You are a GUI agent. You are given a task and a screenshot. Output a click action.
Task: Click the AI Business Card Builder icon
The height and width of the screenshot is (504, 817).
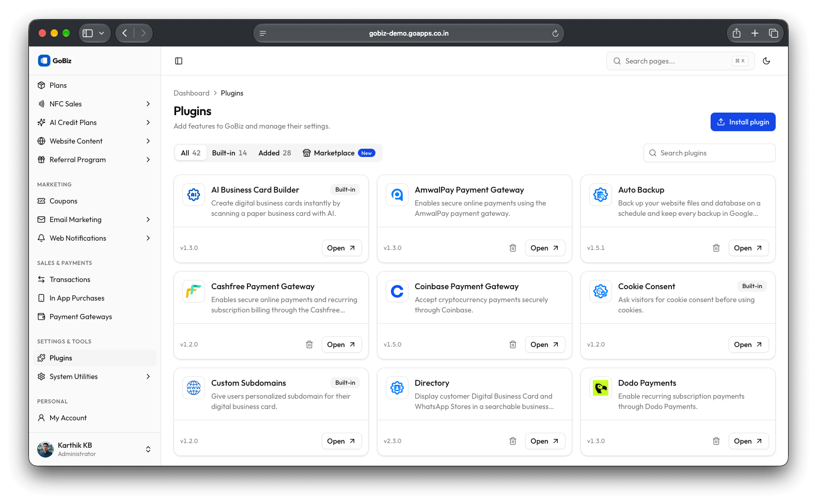[194, 195]
